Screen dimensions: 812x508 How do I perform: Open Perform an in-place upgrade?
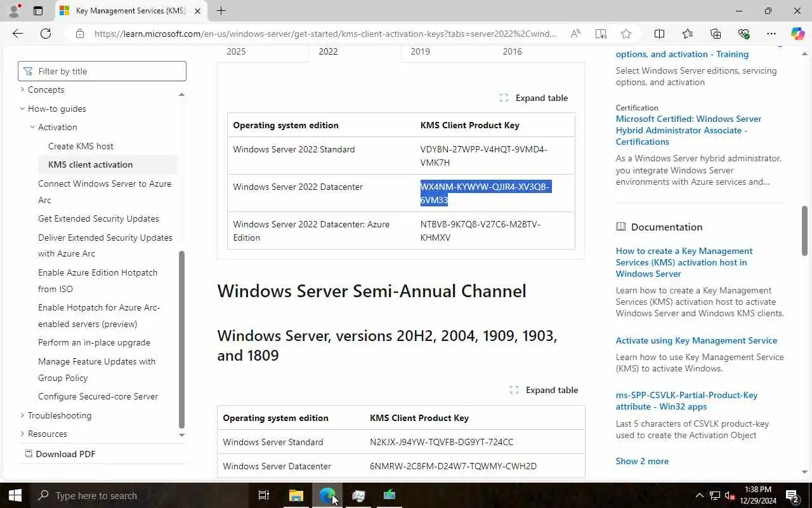pyautogui.click(x=94, y=342)
